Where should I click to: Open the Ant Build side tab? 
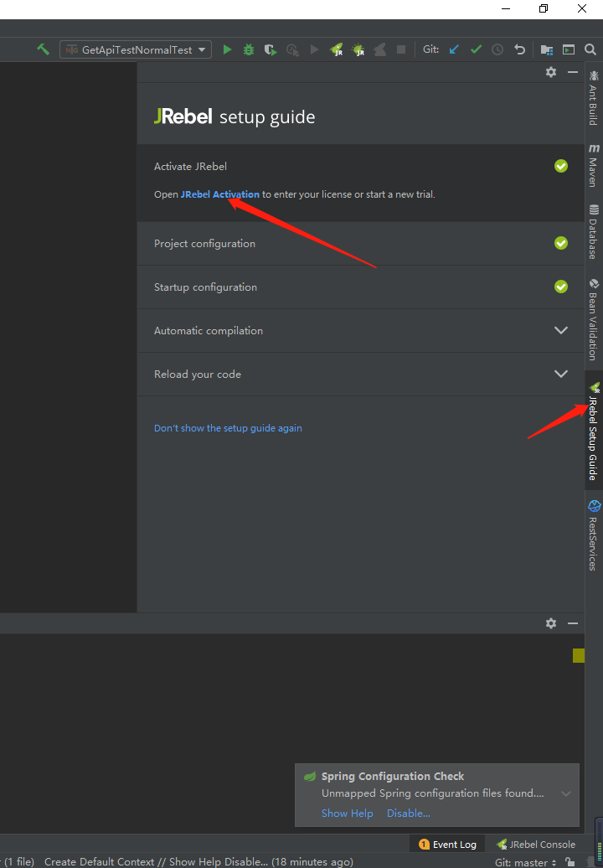click(594, 98)
